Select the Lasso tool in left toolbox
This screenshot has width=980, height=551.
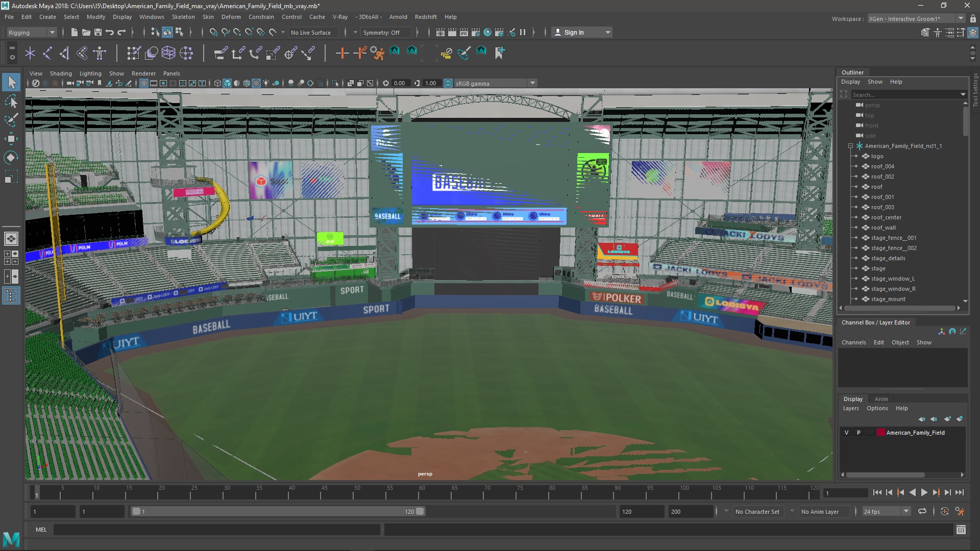coord(11,101)
